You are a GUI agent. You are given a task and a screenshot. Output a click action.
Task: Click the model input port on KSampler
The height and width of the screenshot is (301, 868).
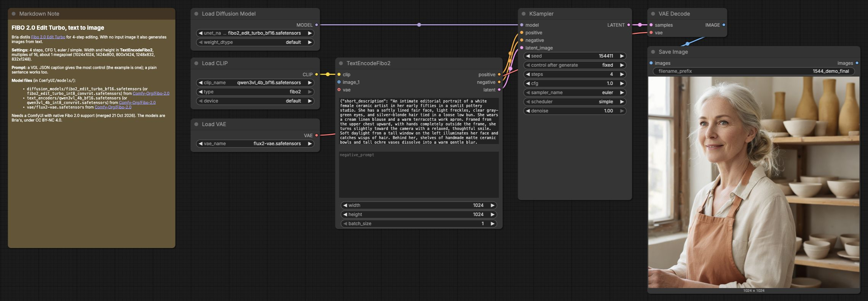pos(522,25)
